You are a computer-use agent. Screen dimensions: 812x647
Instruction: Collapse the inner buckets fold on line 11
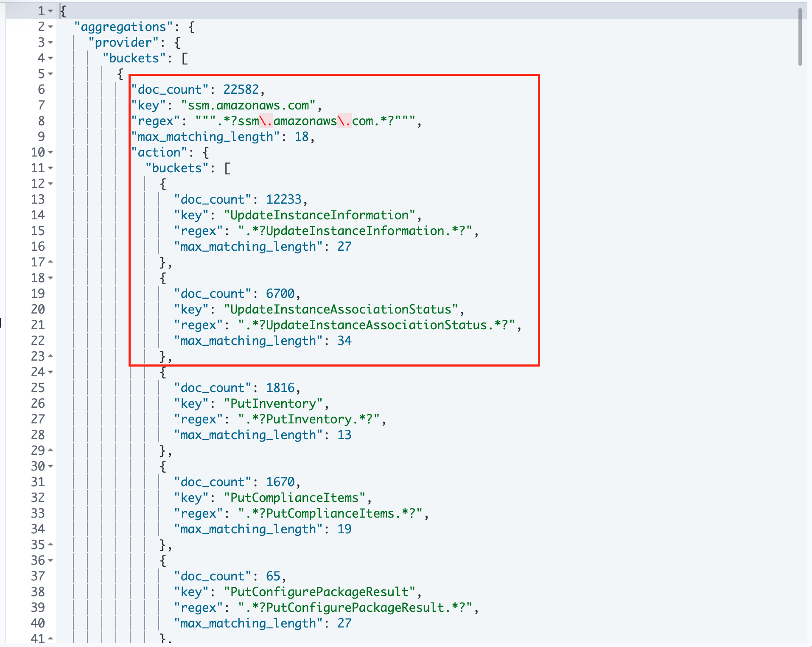50,168
